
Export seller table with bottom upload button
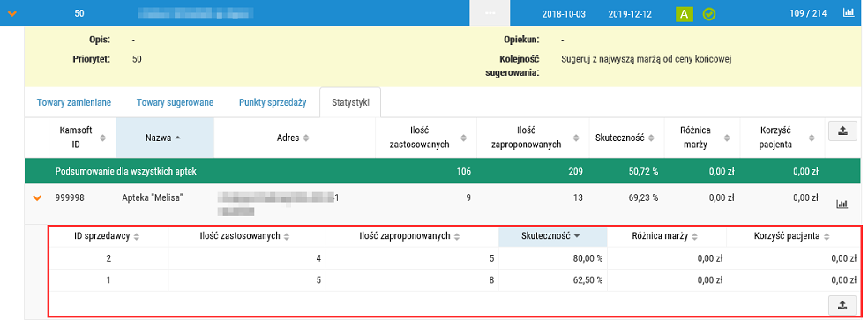point(842,304)
